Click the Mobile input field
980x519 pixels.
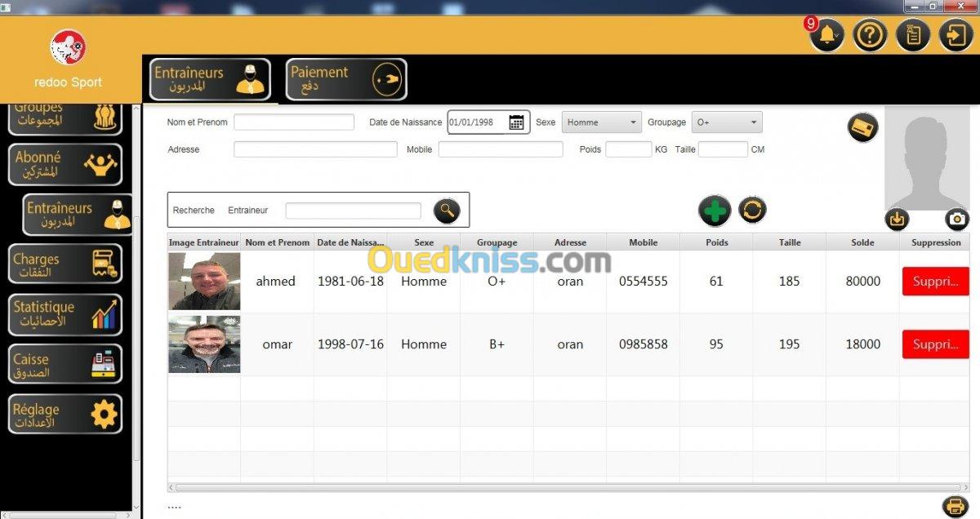click(501, 149)
